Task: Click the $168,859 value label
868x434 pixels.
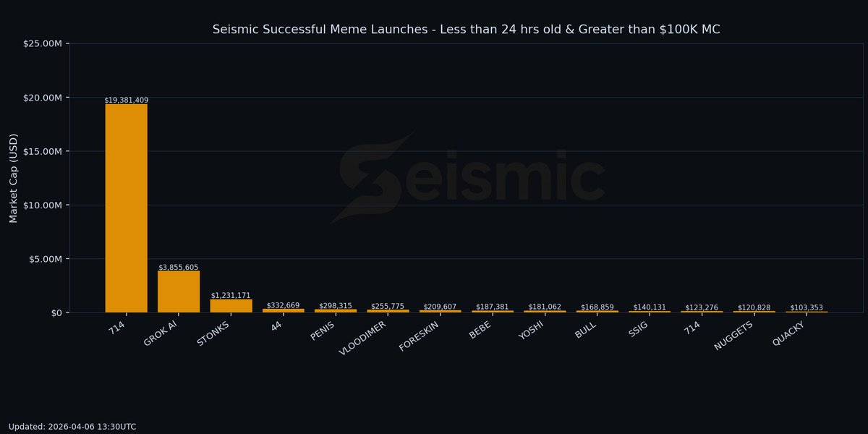Action: point(597,307)
